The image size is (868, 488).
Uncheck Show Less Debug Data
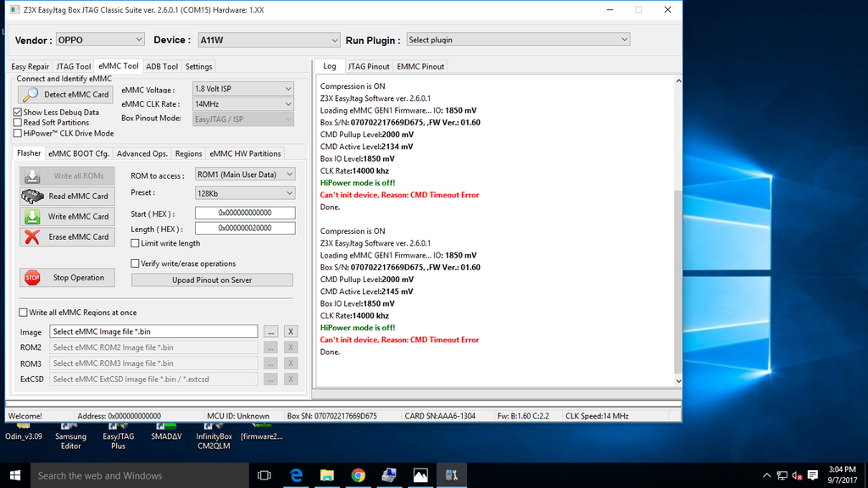point(18,112)
